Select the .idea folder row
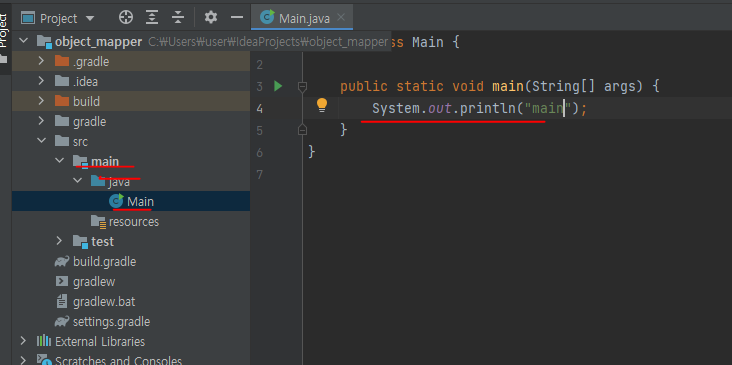 (131, 81)
